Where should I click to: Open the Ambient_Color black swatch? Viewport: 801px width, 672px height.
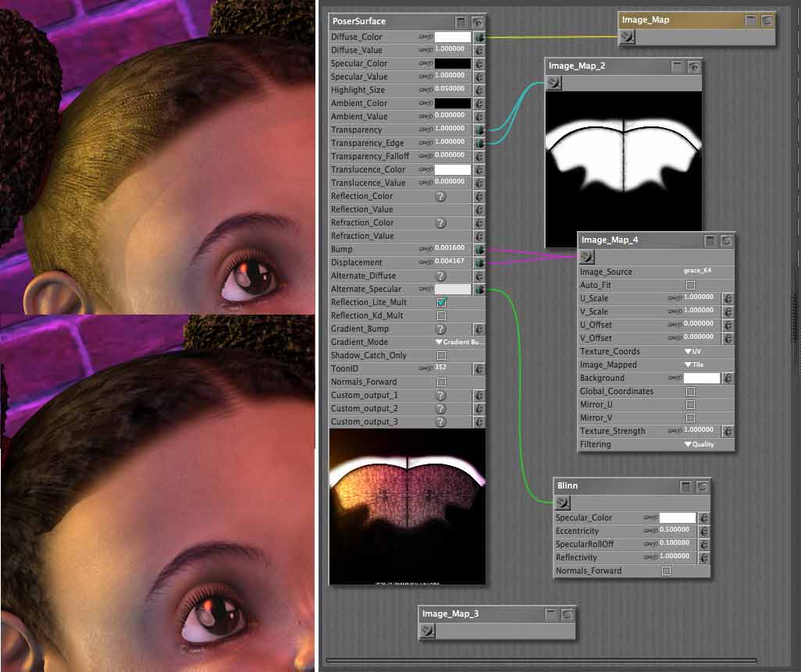(453, 104)
